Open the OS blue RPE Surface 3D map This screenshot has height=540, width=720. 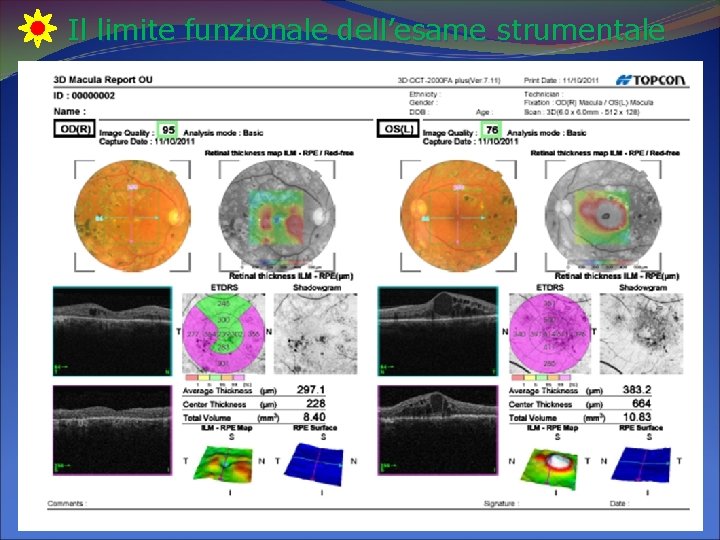click(641, 467)
